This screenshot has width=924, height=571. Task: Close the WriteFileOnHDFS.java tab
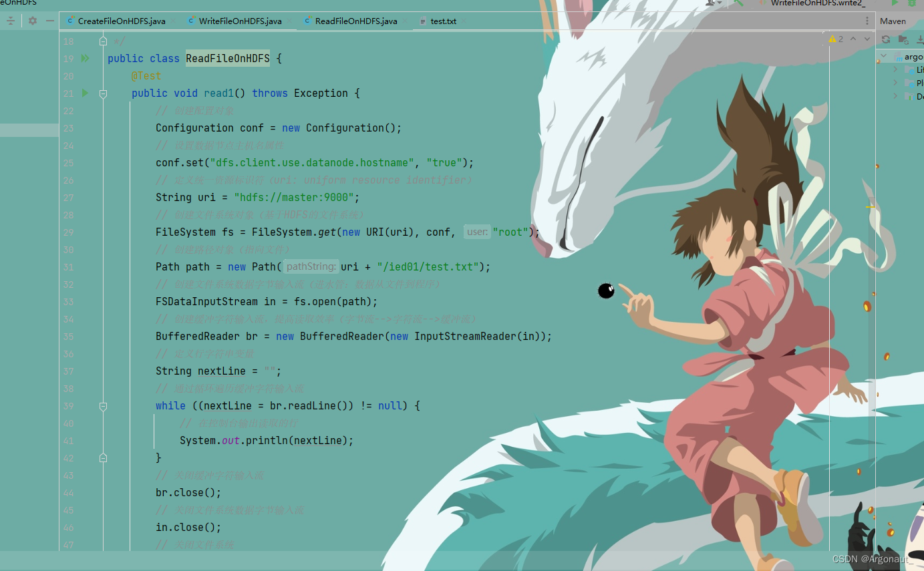tap(289, 21)
